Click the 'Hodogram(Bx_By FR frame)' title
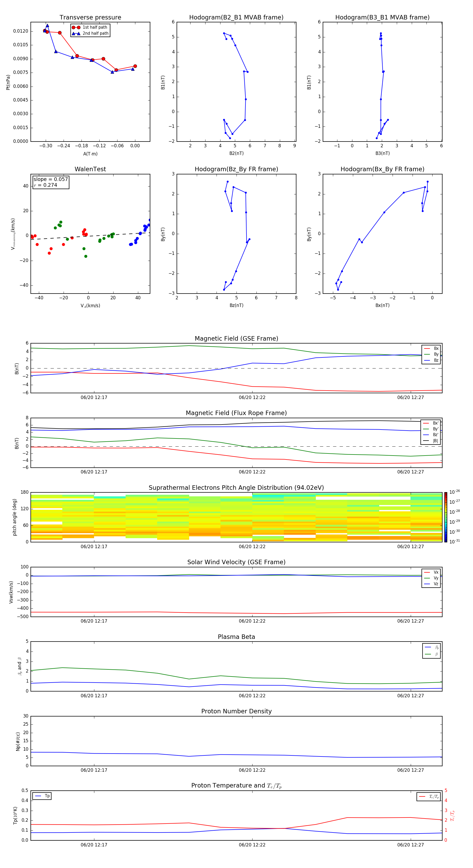Image resolution: width=473 pixels, height=868 pixels. coord(382,169)
